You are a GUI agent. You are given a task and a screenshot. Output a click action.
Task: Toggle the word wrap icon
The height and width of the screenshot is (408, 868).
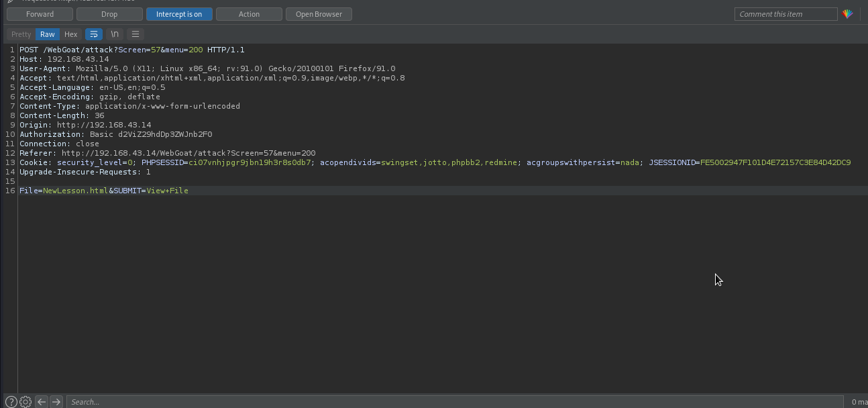click(94, 34)
